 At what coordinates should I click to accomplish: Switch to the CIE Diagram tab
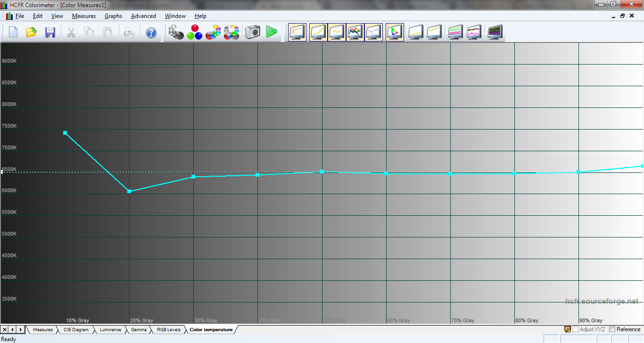point(76,330)
